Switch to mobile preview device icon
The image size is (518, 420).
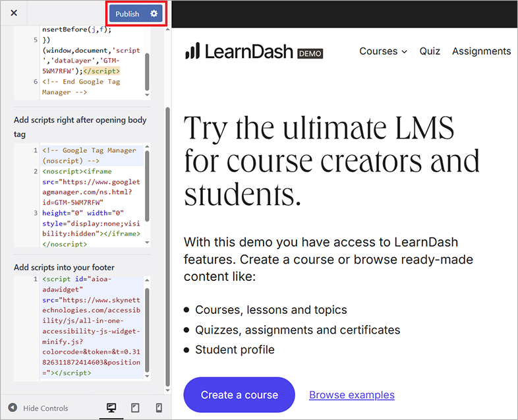click(x=159, y=407)
